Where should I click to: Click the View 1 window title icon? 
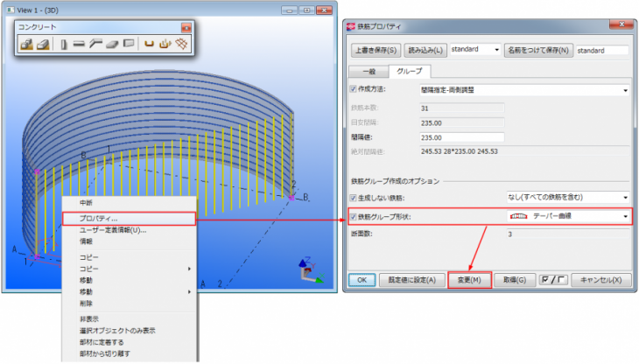pos(11,10)
